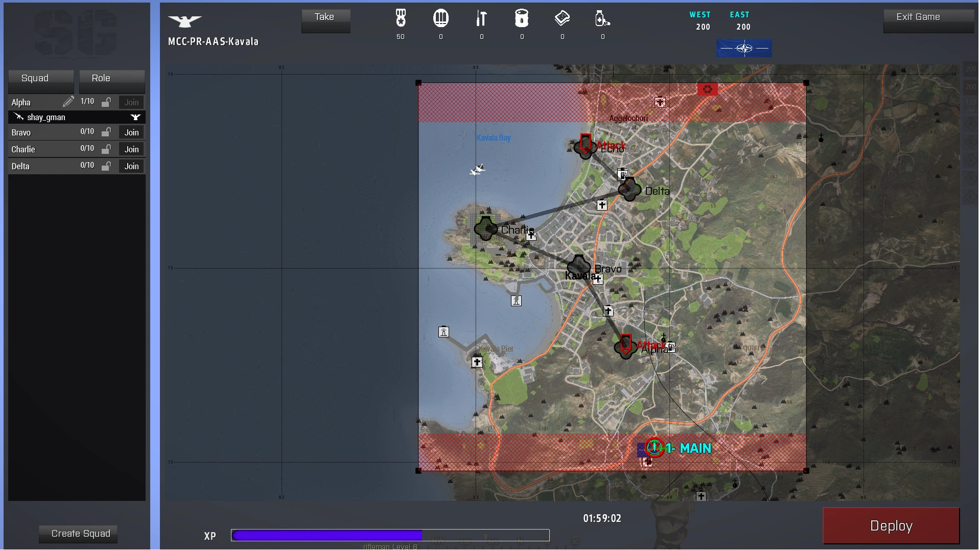Toggle the lock on Alpha squad
Viewport: 980px width, 550px height.
pos(106,102)
